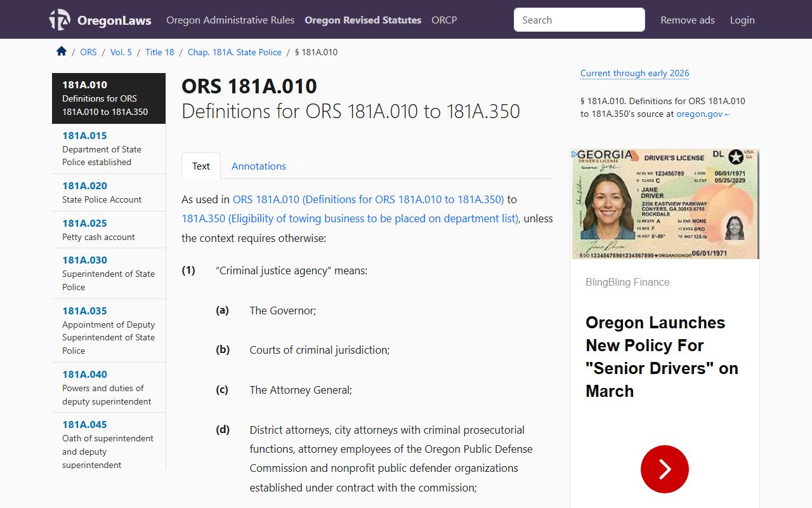Click the text "The Governor;"

[283, 311]
